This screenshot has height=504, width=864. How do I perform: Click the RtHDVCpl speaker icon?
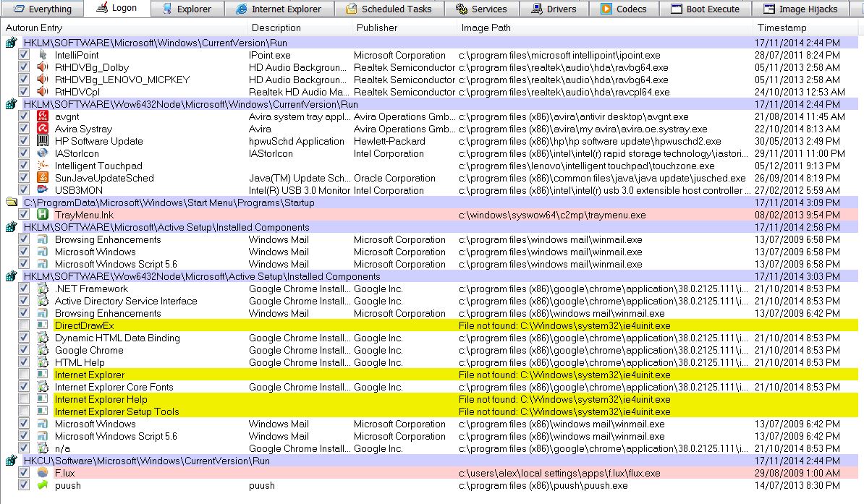43,92
